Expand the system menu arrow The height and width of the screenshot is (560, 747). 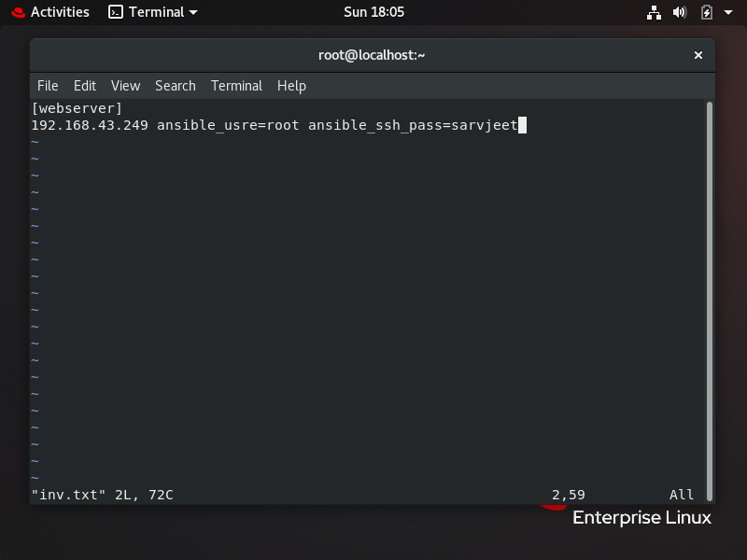click(x=728, y=12)
